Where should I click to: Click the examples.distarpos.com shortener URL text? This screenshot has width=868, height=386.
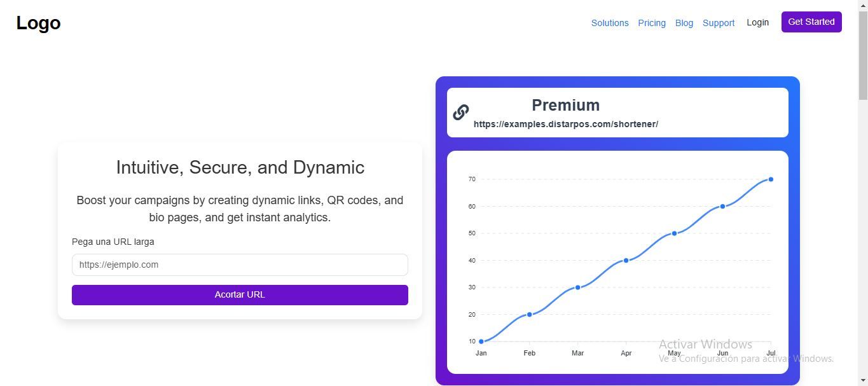[565, 124]
